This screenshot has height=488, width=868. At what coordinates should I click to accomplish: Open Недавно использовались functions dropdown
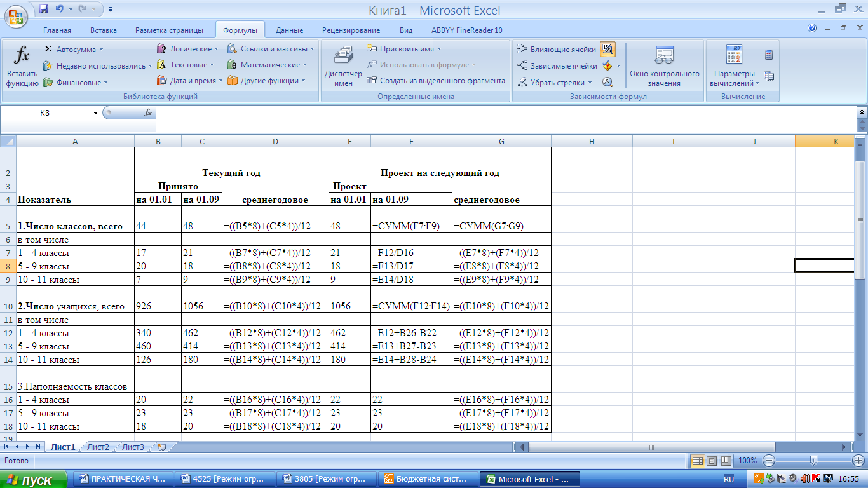150,65
